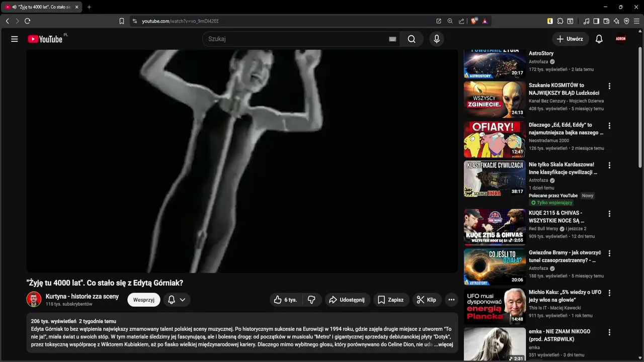Image resolution: width=644 pixels, height=362 pixels.
Task: Open Brave Shields lion icon
Action: (x=473, y=21)
